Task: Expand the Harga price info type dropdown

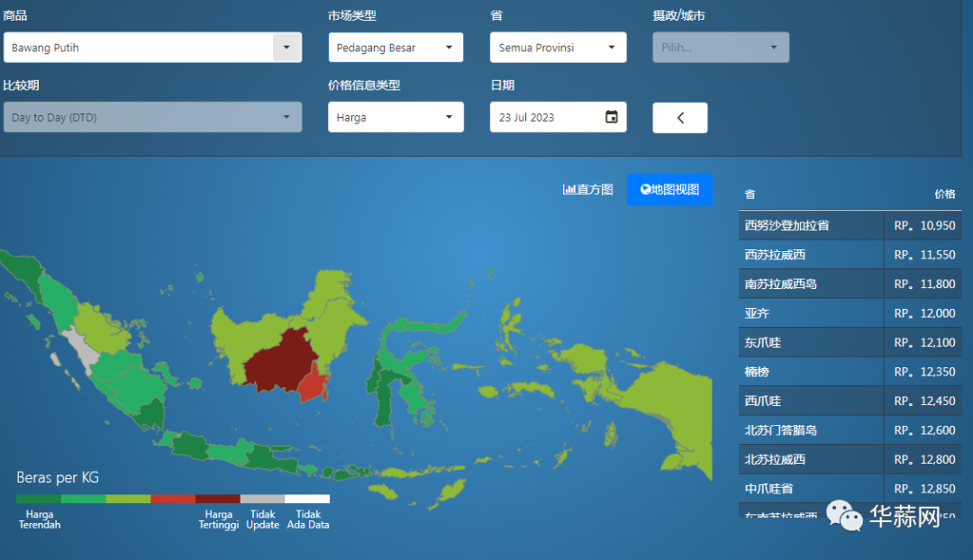Action: [396, 117]
